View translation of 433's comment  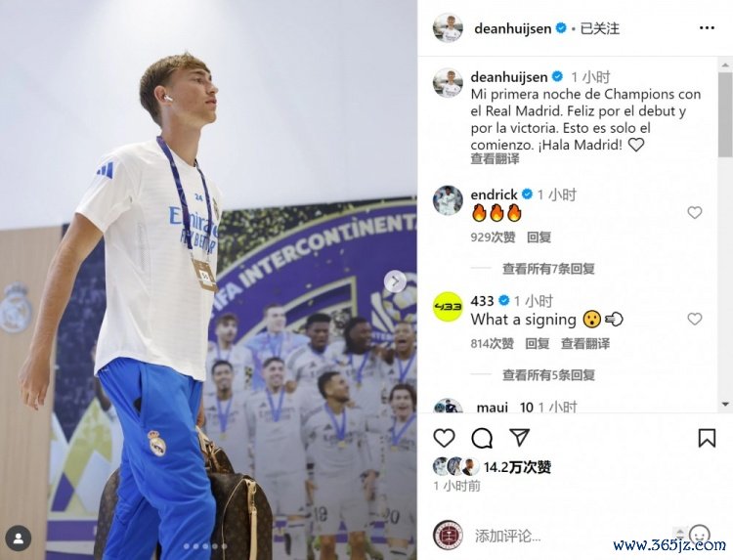pos(584,344)
